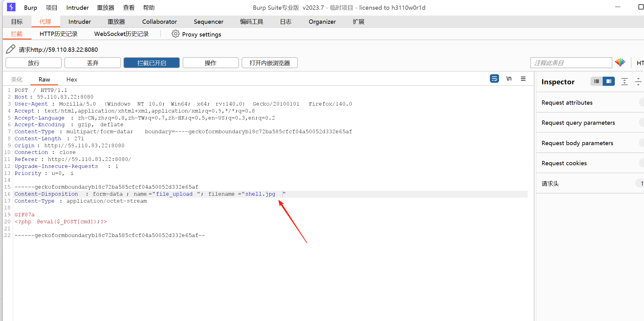The image size is (644, 321).
Task: Click the application/octet-stream content type value
Action: click(107, 201)
